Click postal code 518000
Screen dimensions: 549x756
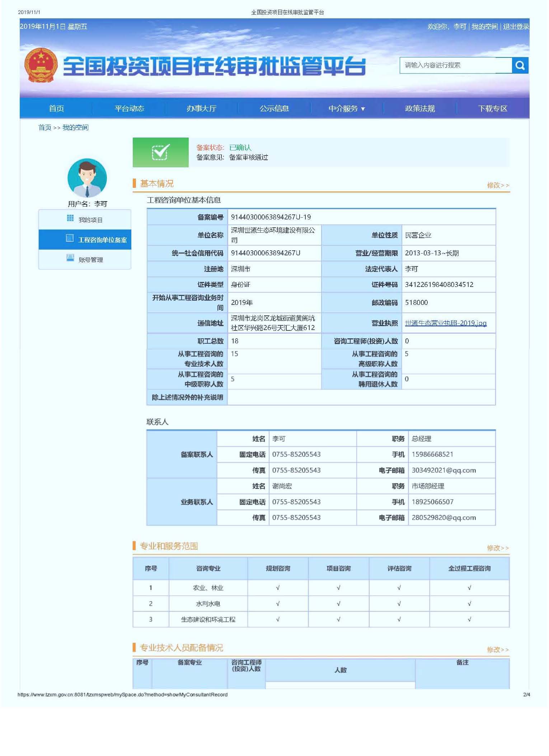tap(416, 303)
